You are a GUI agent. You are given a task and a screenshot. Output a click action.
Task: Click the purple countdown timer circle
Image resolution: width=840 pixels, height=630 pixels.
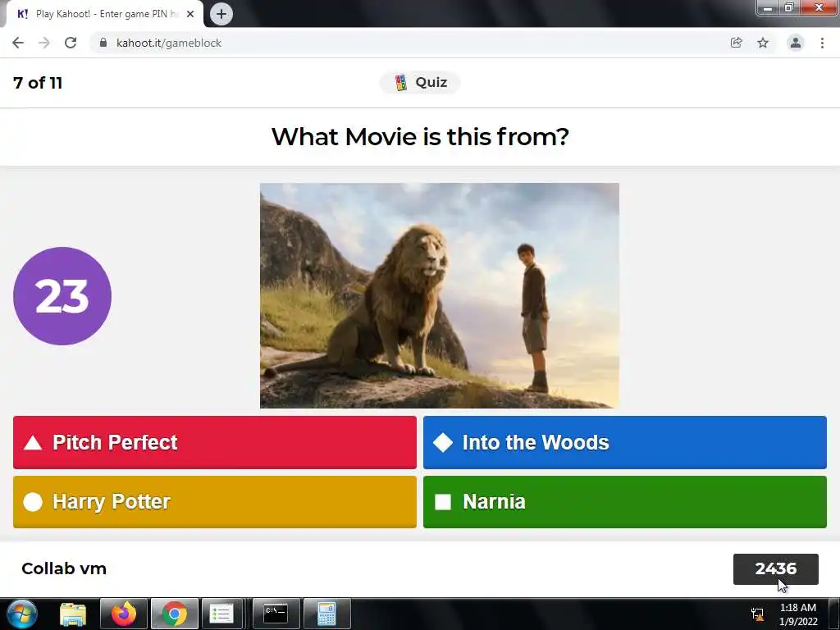click(x=62, y=295)
